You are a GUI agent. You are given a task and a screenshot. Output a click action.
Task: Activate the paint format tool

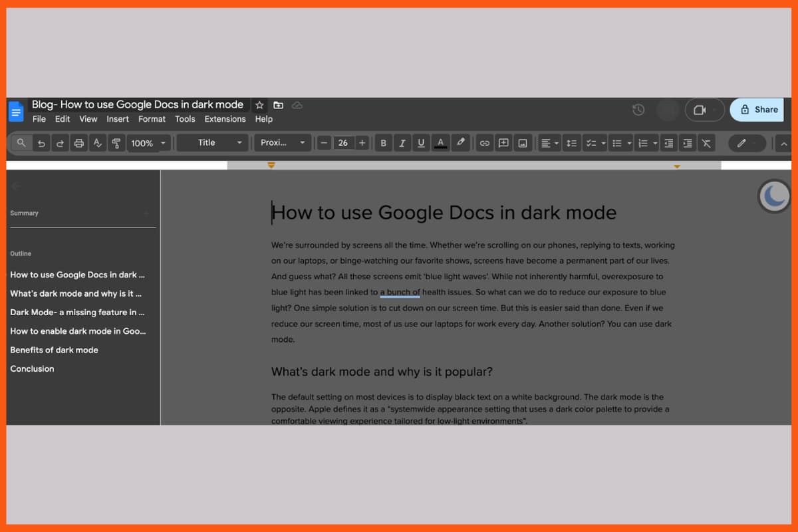pos(116,143)
